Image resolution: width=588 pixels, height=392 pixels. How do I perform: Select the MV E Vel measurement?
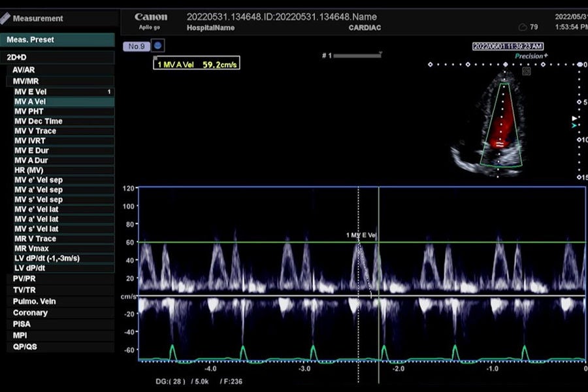[64, 92]
